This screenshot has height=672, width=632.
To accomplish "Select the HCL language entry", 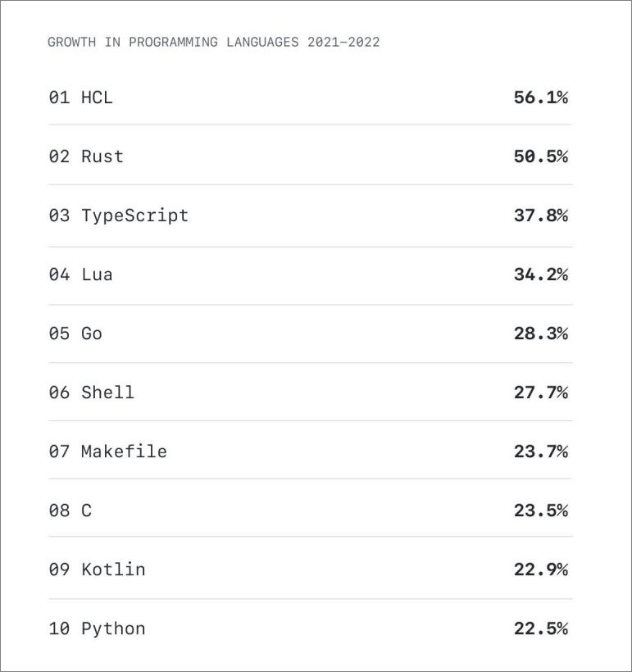I will pos(96,98).
